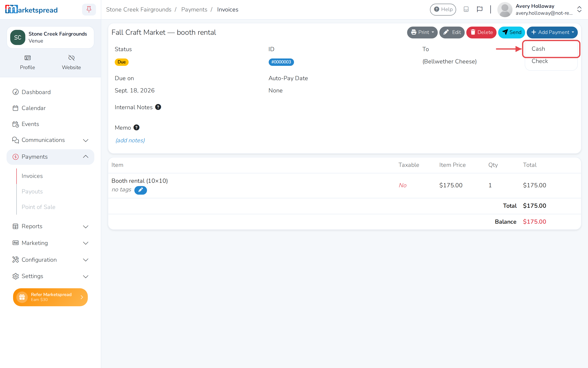
Task: Open the Website icon link
Action: click(71, 62)
